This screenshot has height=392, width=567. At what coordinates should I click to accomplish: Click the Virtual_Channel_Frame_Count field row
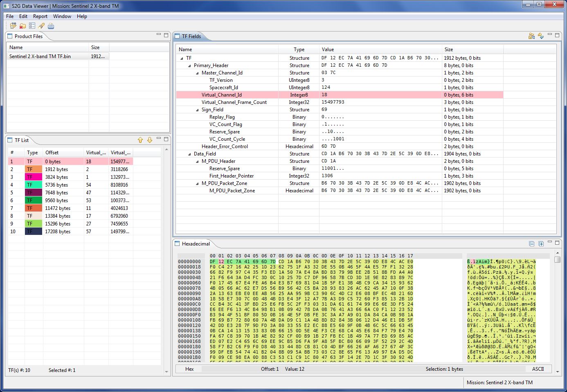[x=234, y=102]
